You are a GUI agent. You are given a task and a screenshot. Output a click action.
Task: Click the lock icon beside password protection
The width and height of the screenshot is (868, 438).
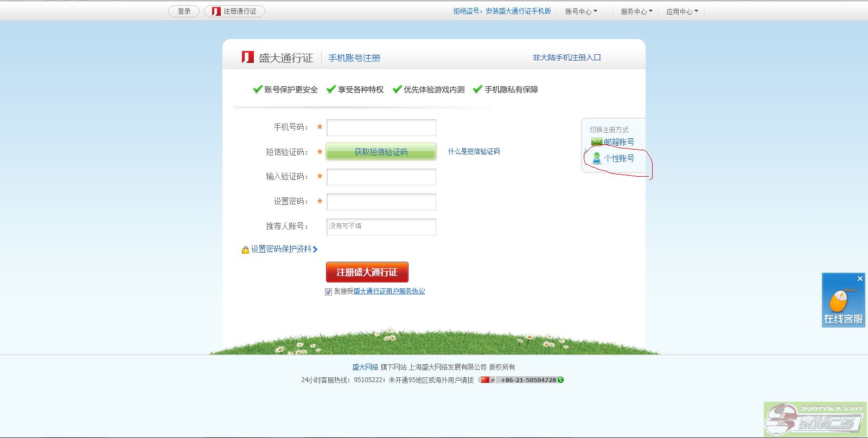[245, 249]
